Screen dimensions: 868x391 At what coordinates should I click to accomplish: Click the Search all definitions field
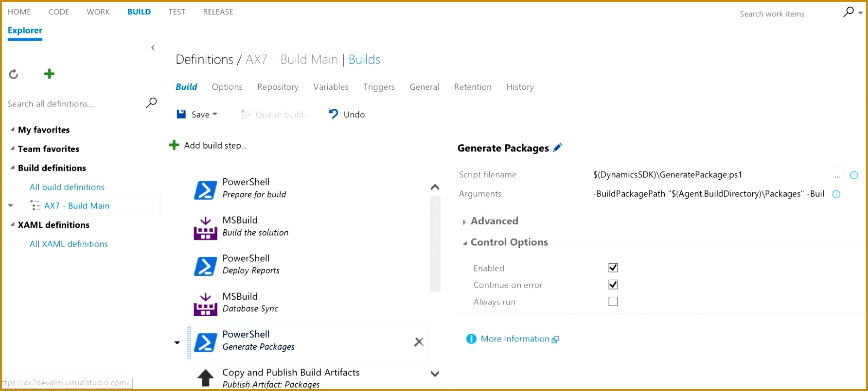click(x=75, y=103)
